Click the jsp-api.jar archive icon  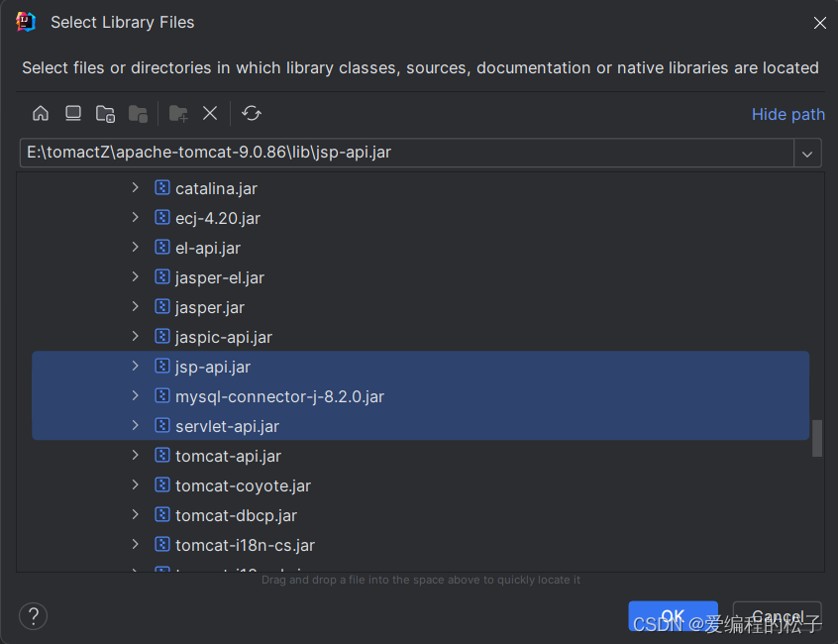coord(161,367)
